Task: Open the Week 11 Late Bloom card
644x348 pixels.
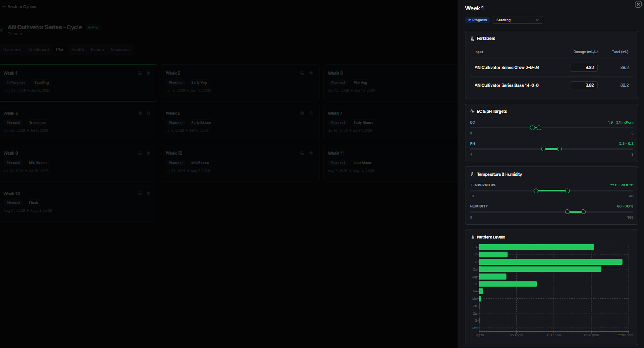Action: (390, 163)
